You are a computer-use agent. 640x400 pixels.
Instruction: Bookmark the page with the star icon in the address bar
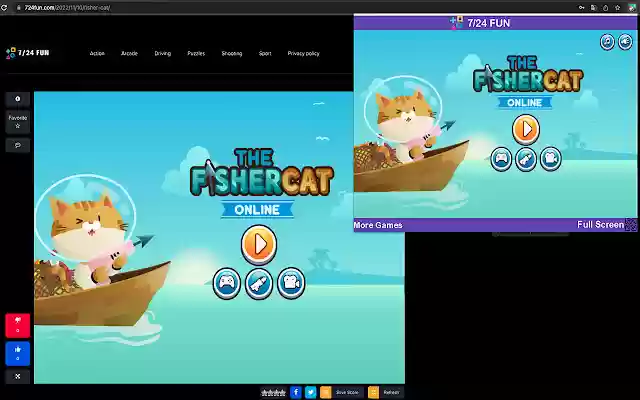(618, 7)
